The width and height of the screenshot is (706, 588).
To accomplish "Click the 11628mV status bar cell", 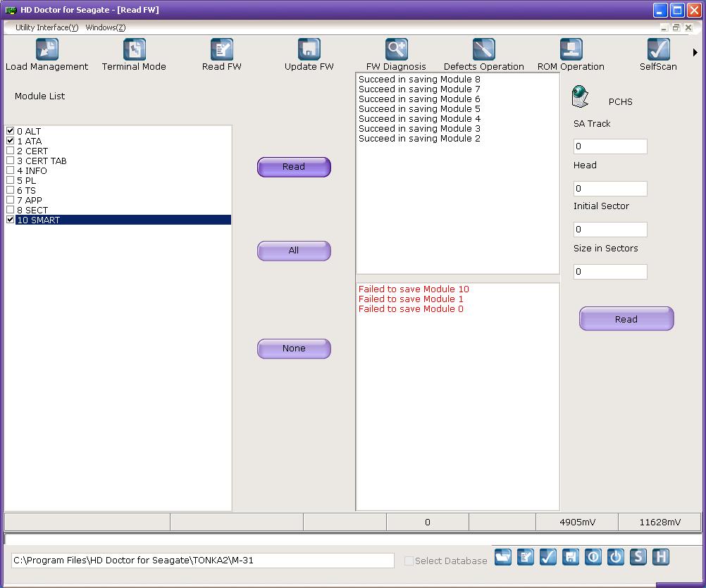I will (x=660, y=522).
